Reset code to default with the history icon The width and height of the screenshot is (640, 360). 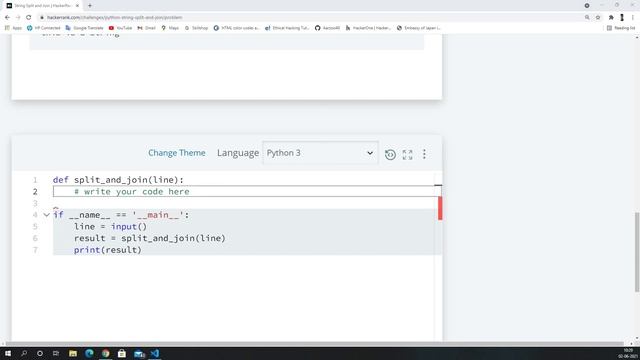click(x=390, y=154)
